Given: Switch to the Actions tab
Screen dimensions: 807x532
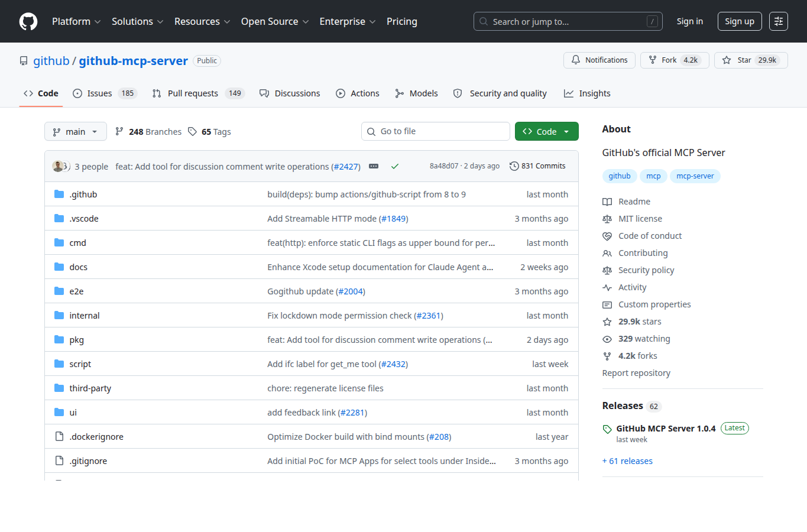Looking at the screenshot, I should (x=358, y=93).
